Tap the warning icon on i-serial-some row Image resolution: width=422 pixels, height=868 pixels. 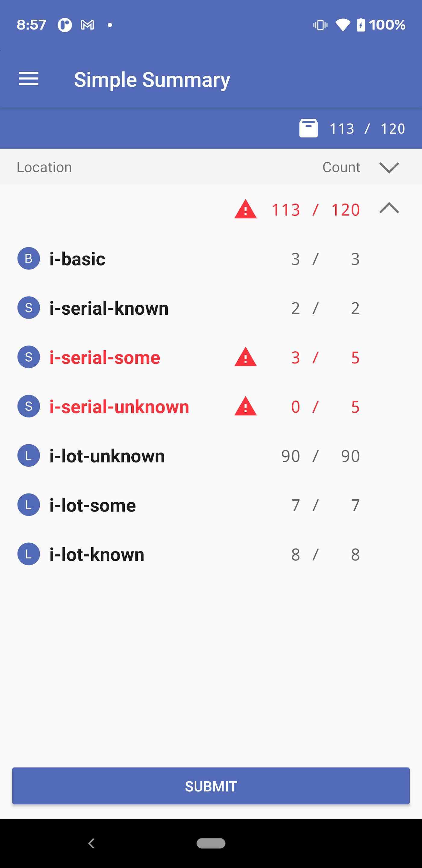tap(245, 357)
